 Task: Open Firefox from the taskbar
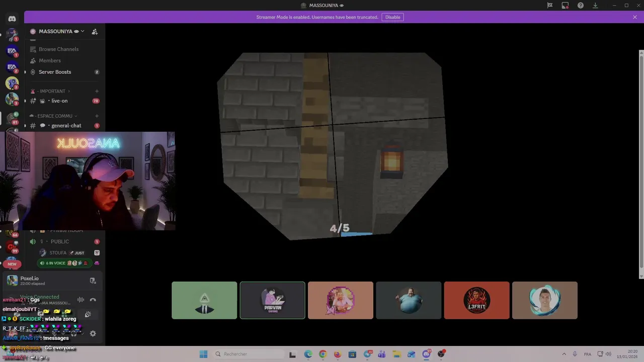[x=337, y=354]
